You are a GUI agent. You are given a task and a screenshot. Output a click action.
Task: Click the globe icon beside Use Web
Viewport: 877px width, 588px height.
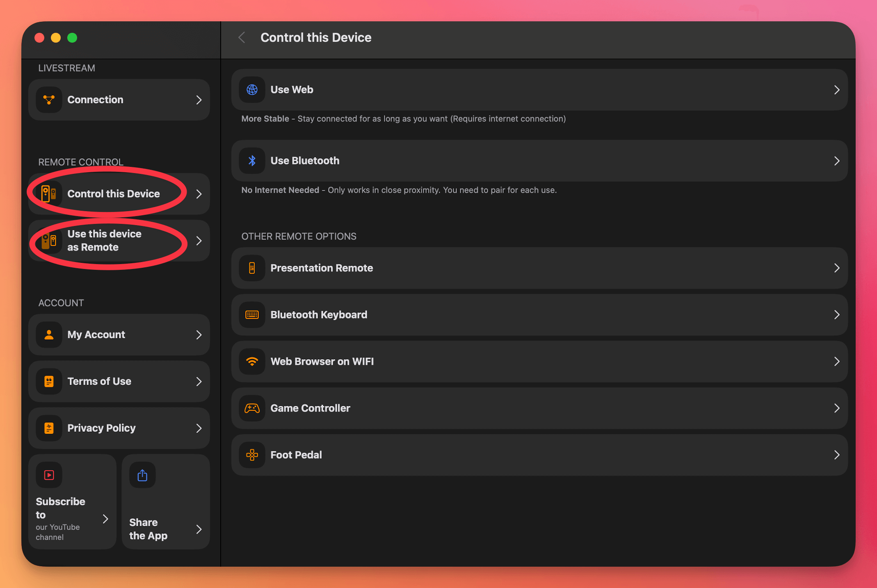point(252,89)
